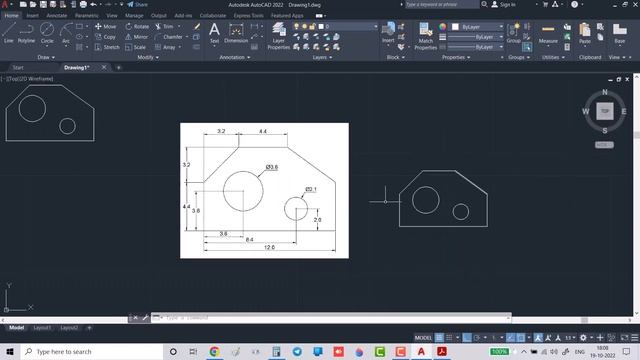Screen dimensions: 640x360
Task: Click the Base view tool
Action: click(620, 33)
